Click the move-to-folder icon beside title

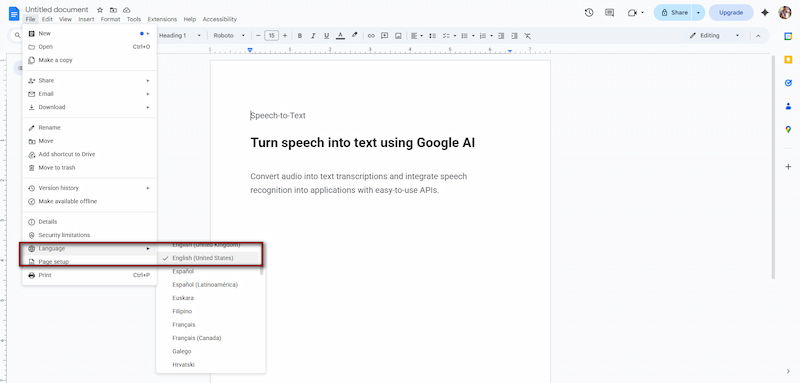113,10
